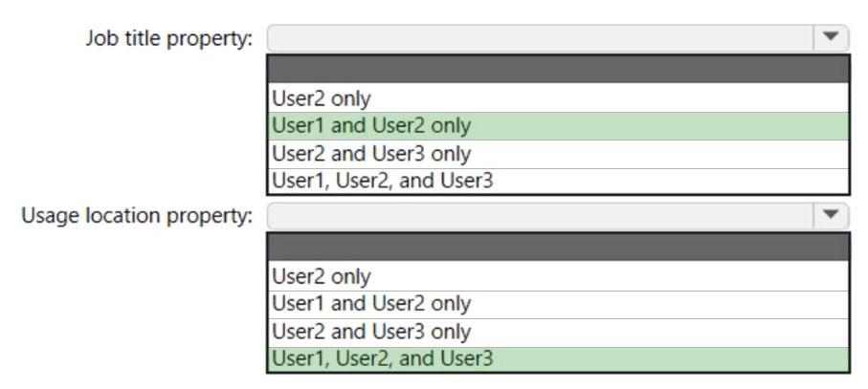
Task: Click the "Job title property:" label
Action: [169, 38]
